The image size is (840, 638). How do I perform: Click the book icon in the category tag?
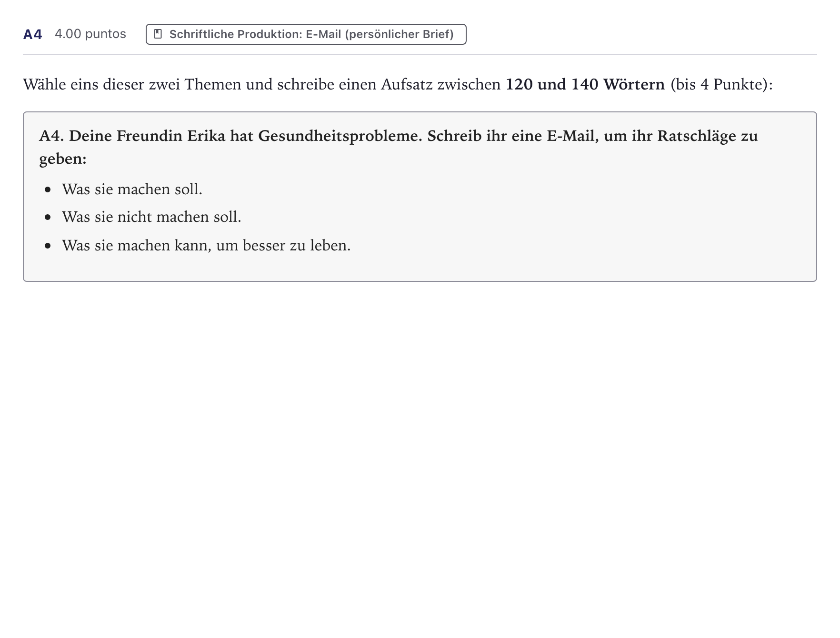pos(158,34)
